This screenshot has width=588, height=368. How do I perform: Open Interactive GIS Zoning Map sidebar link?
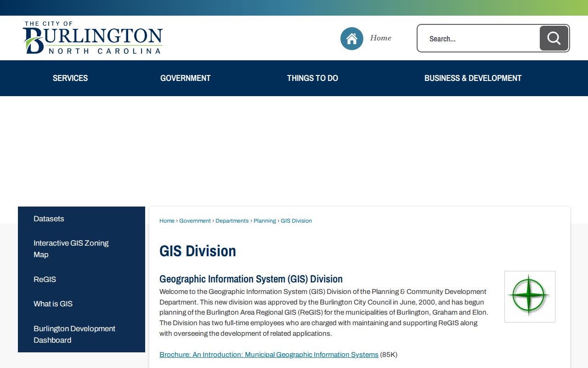point(81,249)
